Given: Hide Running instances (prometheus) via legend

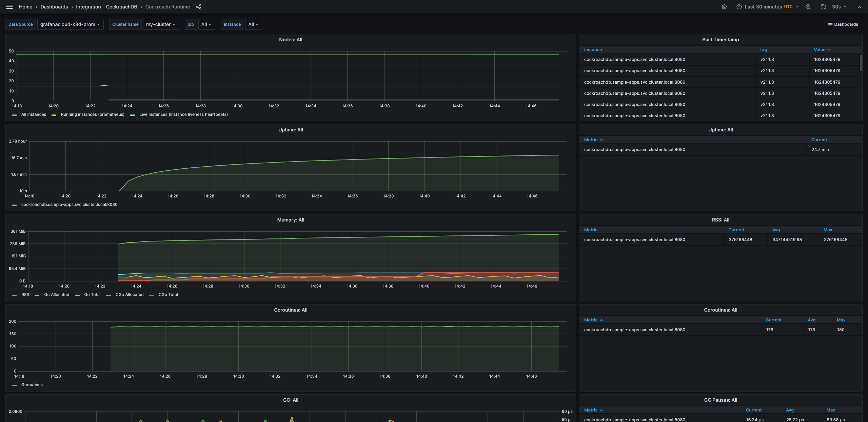Looking at the screenshot, I should [x=92, y=114].
